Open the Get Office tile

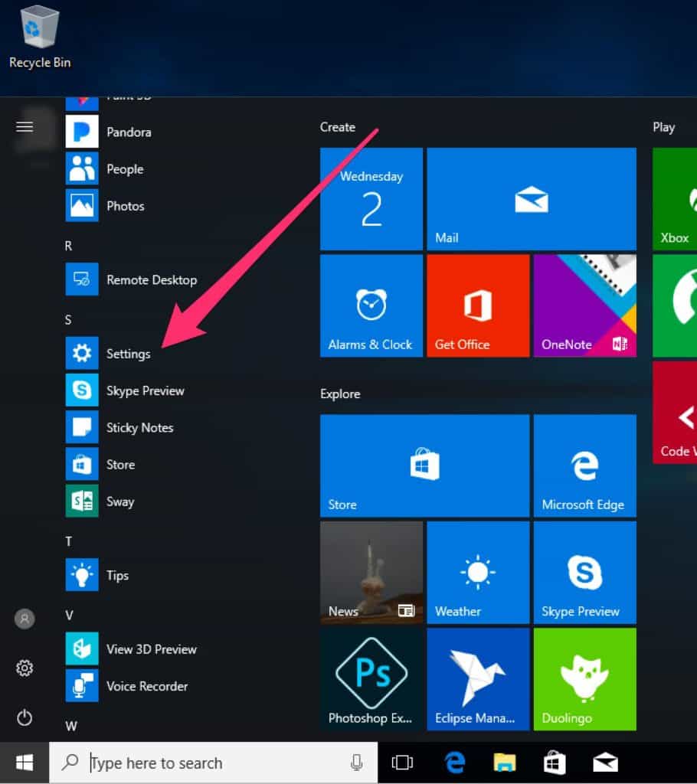478,305
